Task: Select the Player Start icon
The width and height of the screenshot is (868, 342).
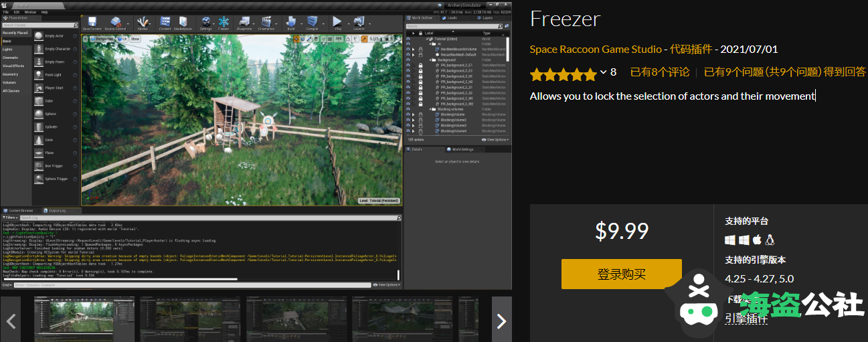Action: point(38,88)
